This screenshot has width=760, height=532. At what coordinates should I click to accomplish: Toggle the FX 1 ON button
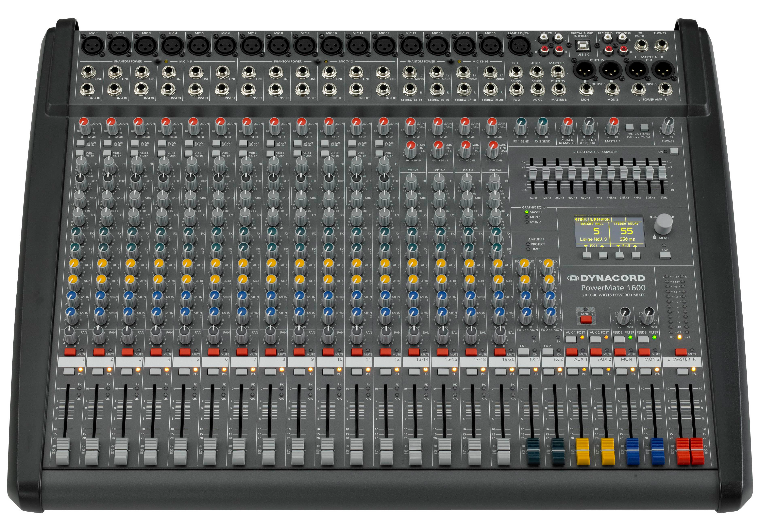pyautogui.click(x=523, y=352)
